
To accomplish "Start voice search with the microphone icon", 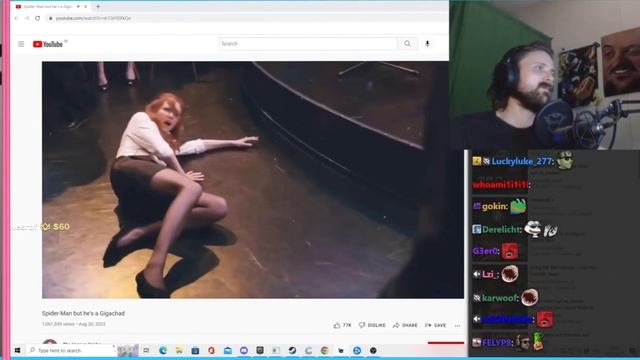I will 427,44.
